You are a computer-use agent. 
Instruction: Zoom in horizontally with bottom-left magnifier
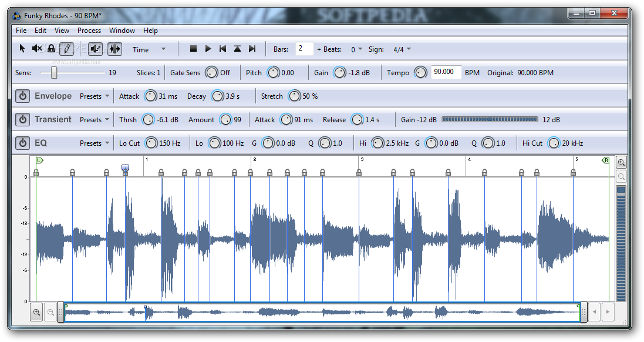click(x=36, y=313)
